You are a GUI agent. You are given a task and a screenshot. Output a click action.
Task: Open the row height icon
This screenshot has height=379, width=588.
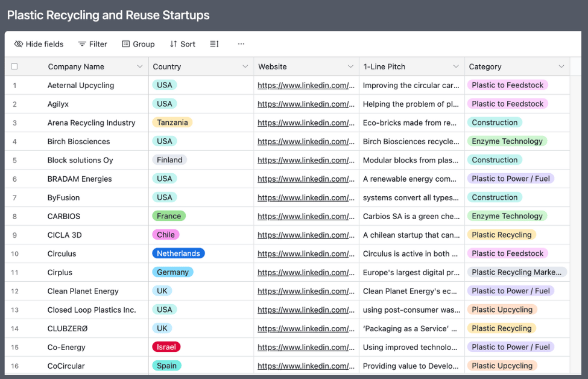point(214,44)
